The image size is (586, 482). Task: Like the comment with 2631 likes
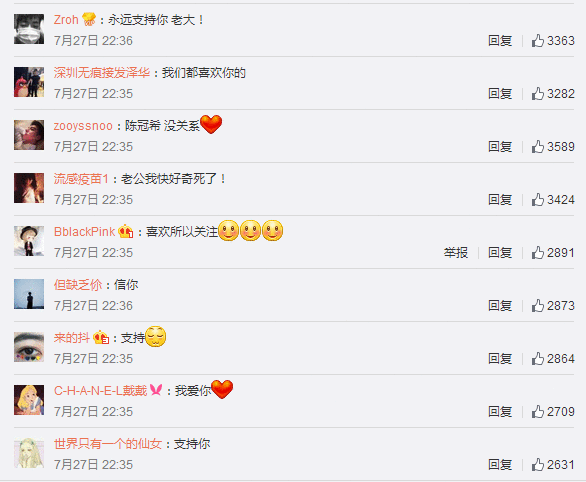[x=537, y=465]
